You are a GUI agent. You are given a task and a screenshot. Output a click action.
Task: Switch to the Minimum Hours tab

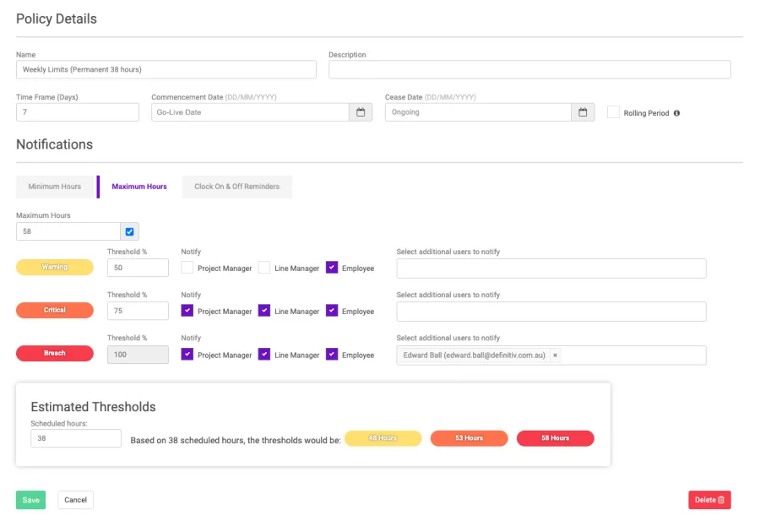coord(55,187)
